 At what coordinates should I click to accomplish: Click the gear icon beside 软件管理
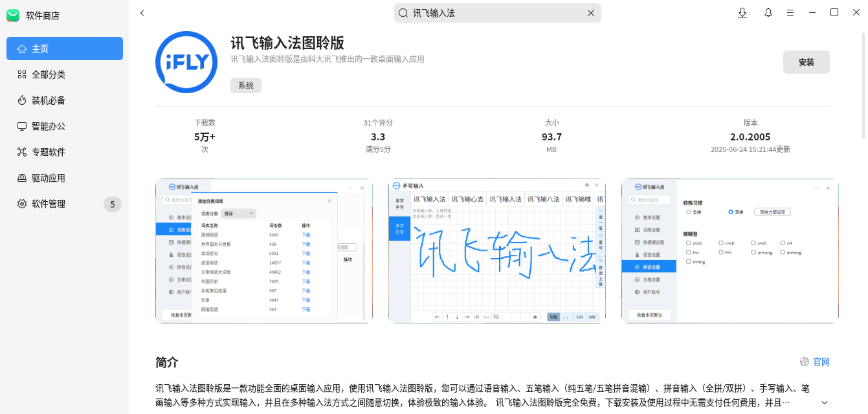click(22, 204)
